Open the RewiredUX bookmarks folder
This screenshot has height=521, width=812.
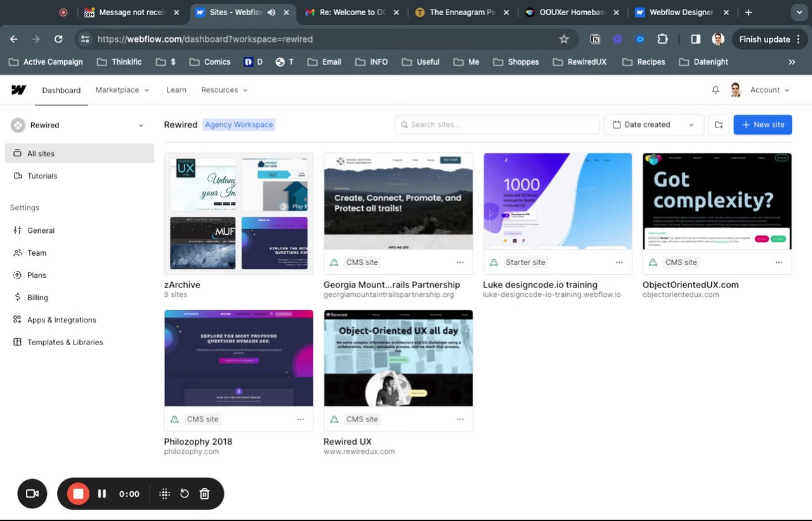(x=579, y=62)
